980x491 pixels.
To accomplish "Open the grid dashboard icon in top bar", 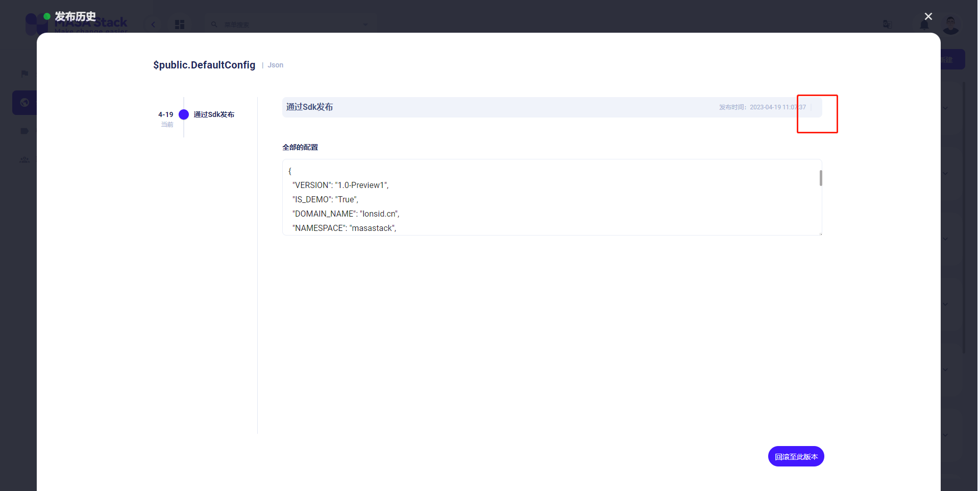I will 179,24.
